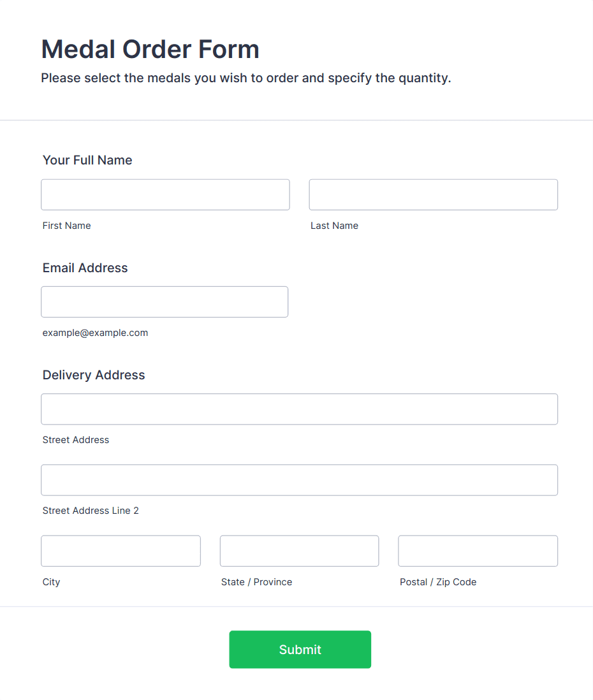
Task: Click the "City" sublabel under the field
Action: 51,582
